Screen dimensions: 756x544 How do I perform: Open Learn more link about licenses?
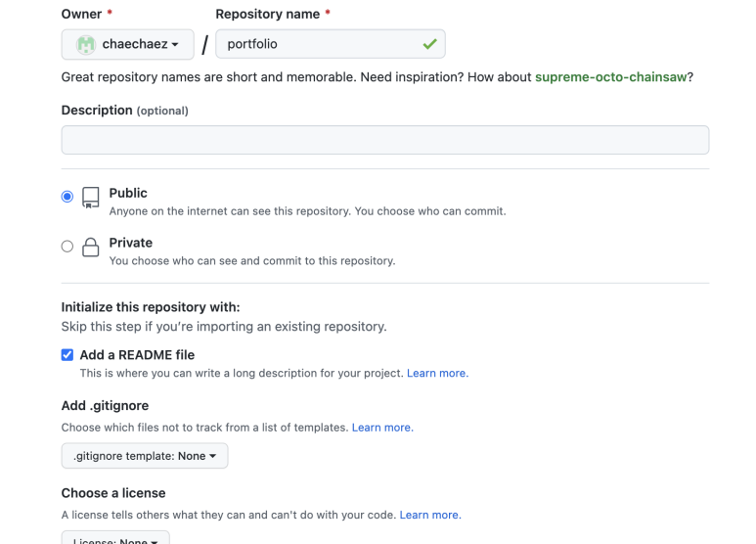(x=430, y=515)
